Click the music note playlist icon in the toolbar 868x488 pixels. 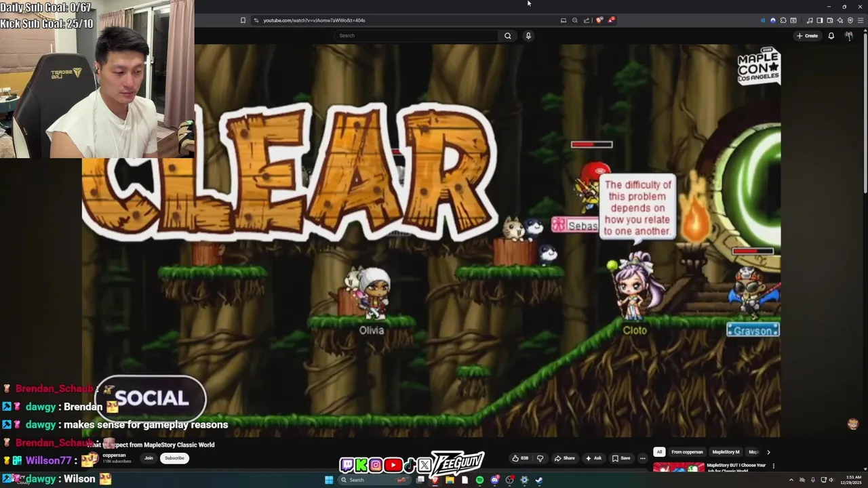coord(810,20)
